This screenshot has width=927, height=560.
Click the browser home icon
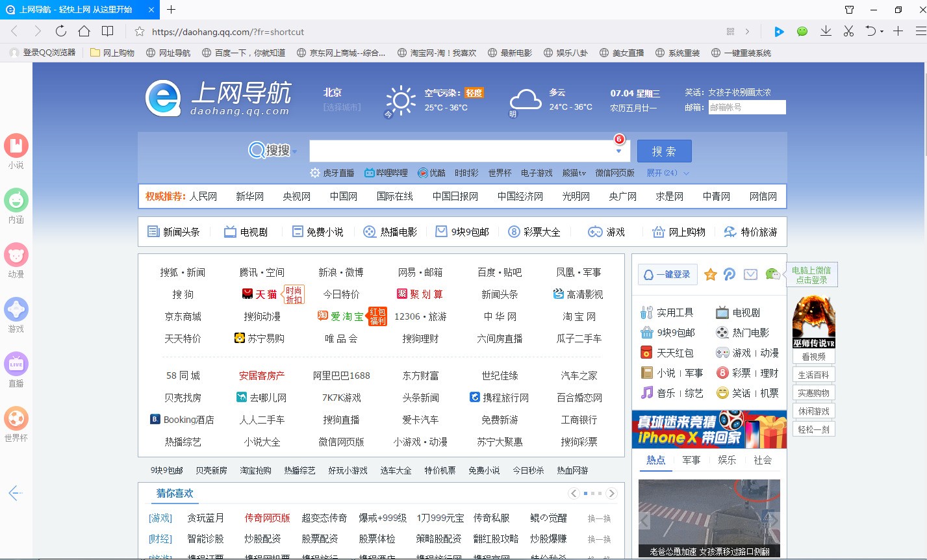(84, 31)
